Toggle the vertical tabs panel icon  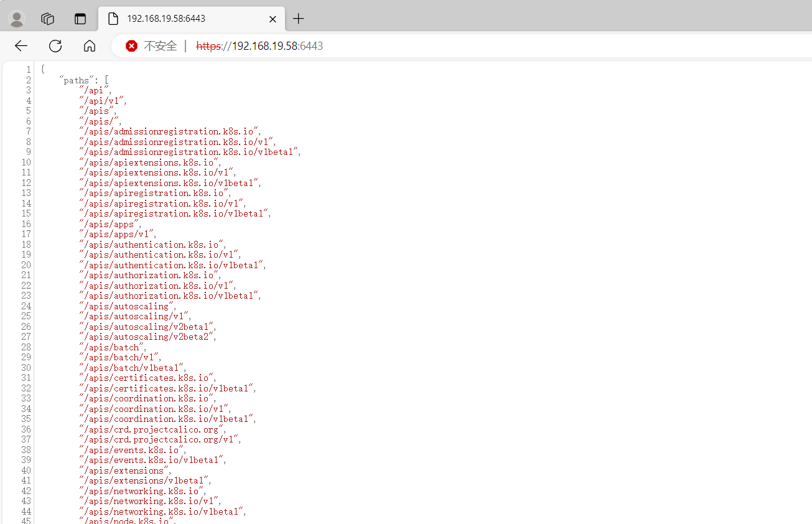(80, 19)
